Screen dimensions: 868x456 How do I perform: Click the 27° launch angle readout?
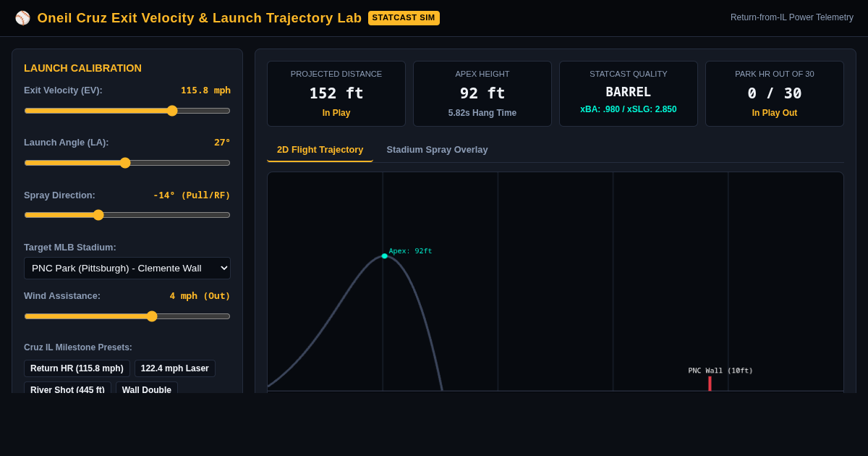tap(222, 143)
